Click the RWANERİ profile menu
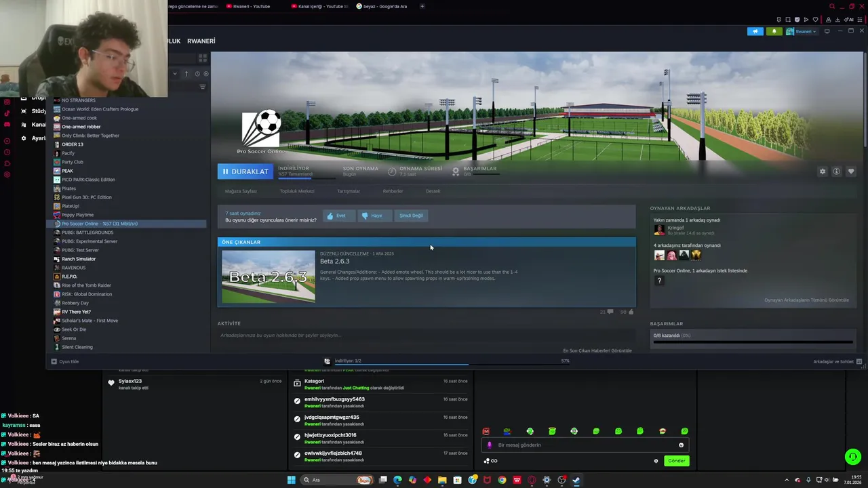The height and width of the screenshot is (488, 868). 201,41
